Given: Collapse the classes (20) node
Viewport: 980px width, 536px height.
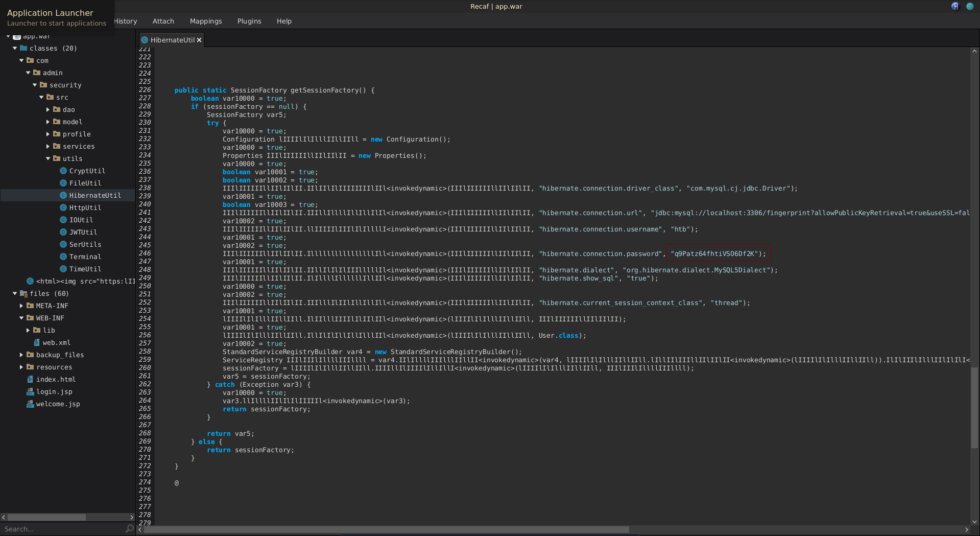Looking at the screenshot, I should coord(15,49).
